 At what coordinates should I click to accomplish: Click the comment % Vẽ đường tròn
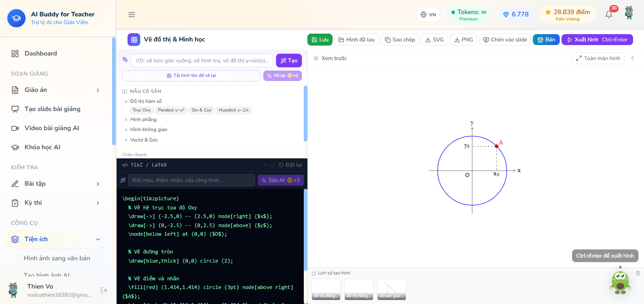coord(150,252)
